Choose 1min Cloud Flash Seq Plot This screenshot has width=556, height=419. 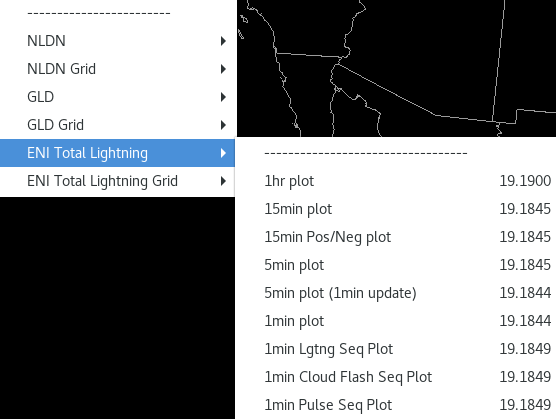click(x=396, y=377)
